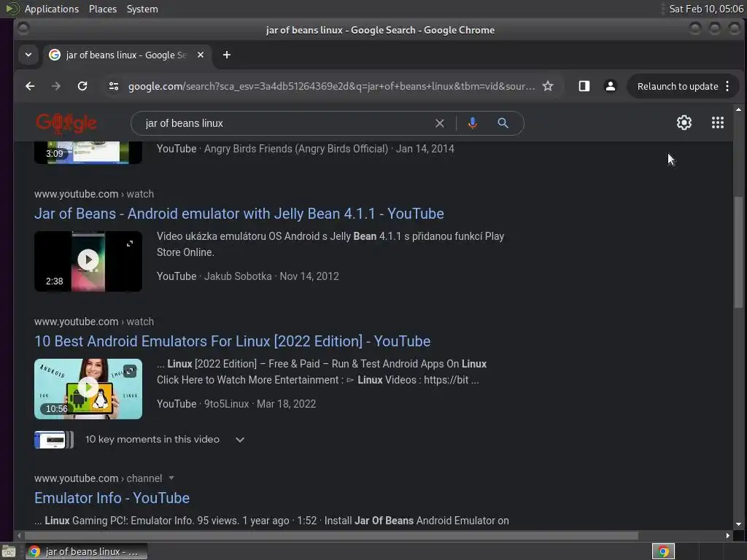Click the key moments preview thumbnail
Viewport: 747px width, 560px height.
click(x=54, y=440)
